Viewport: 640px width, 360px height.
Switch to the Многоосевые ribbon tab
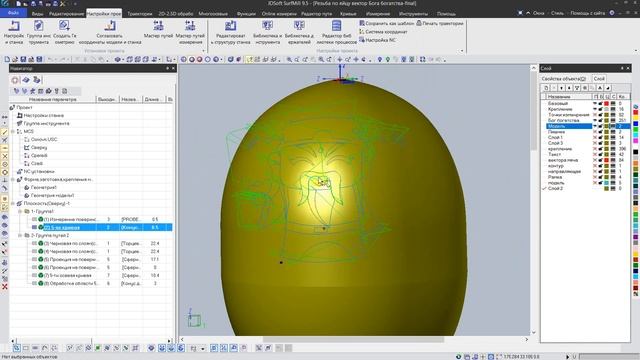click(x=213, y=13)
